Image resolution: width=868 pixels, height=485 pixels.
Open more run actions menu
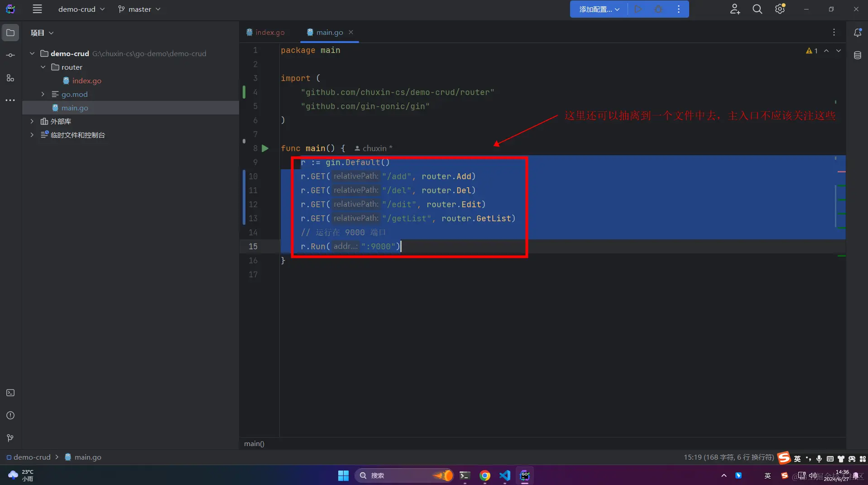click(x=678, y=9)
